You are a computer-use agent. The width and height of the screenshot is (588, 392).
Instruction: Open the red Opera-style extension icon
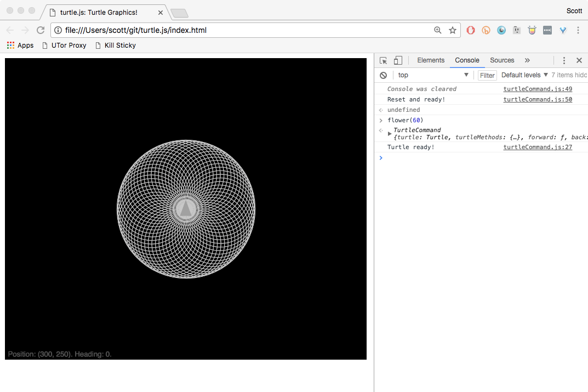(471, 30)
